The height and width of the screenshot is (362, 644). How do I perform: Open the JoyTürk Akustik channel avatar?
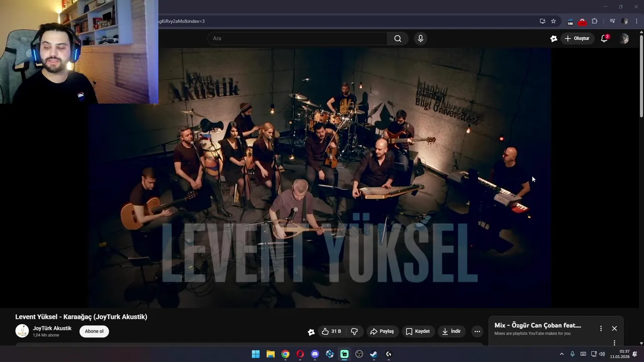(22, 331)
